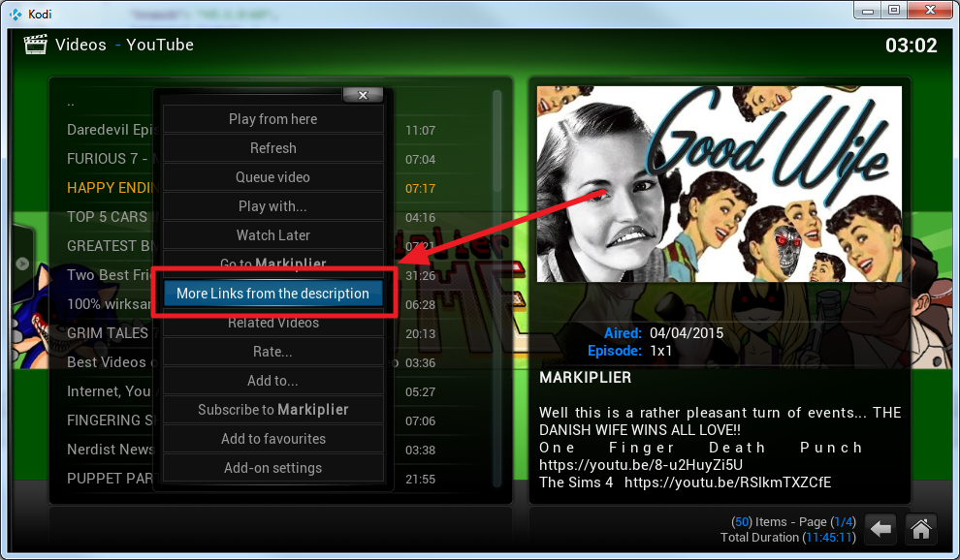The height and width of the screenshot is (560, 960).
Task: Click the Videos clapperboard icon
Action: (35, 45)
